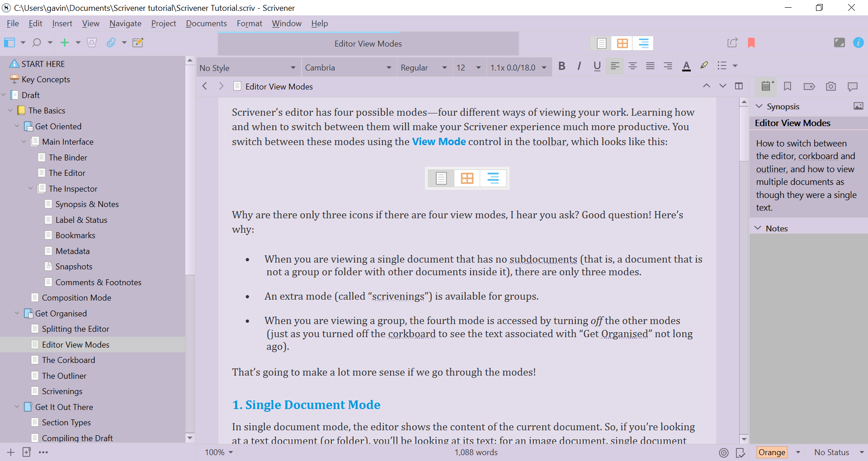
Task: Select the Corkboard view mode
Action: coord(622,43)
